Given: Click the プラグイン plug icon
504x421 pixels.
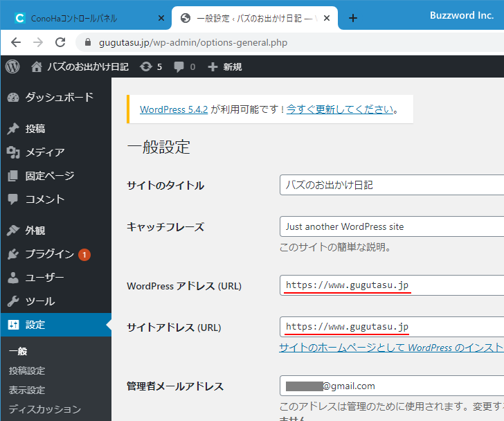Looking at the screenshot, I should 13,254.
